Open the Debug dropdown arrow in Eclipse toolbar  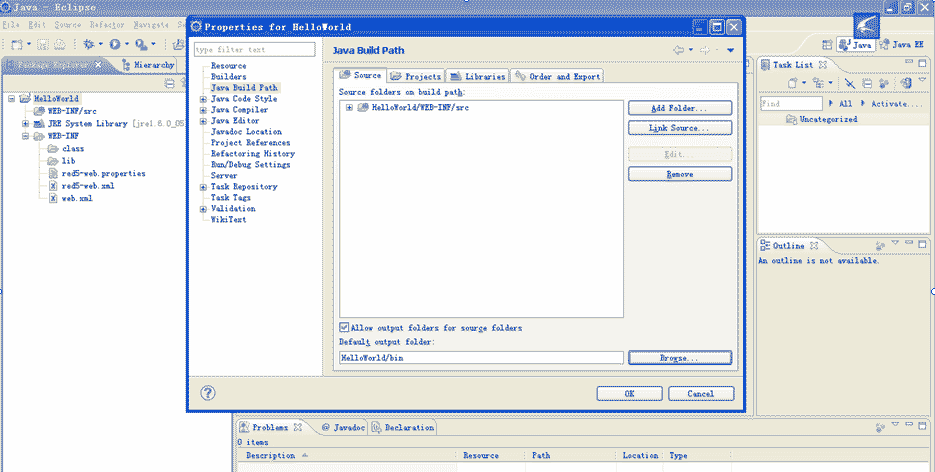click(100, 44)
